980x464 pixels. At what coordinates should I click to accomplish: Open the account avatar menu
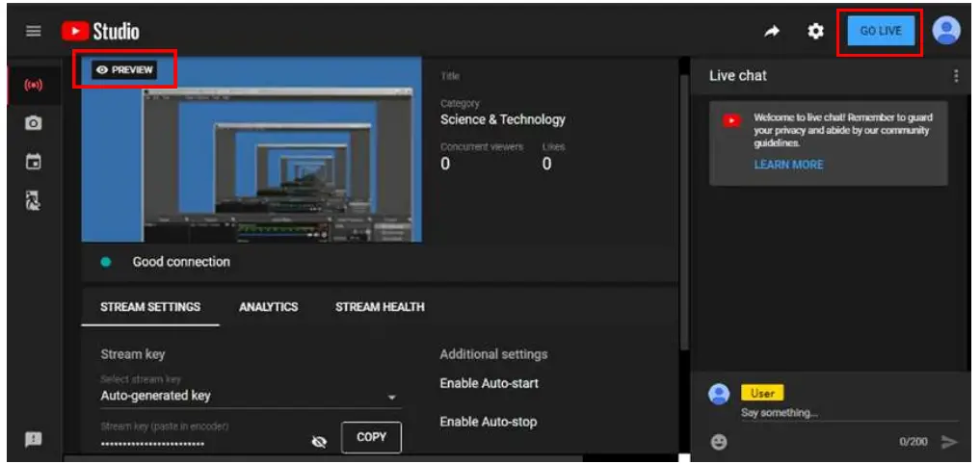point(946,30)
